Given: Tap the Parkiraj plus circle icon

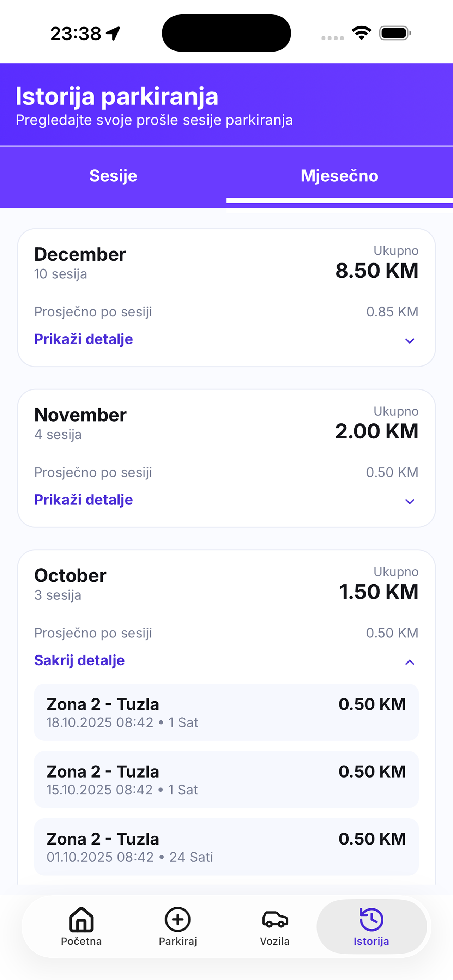Looking at the screenshot, I should tap(177, 919).
